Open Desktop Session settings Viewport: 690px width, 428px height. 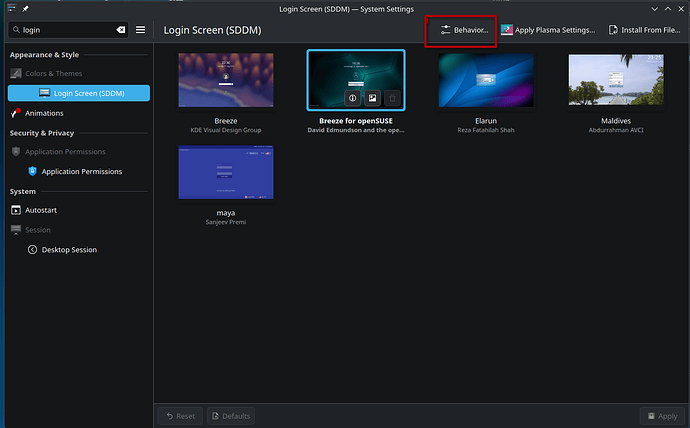(68, 249)
